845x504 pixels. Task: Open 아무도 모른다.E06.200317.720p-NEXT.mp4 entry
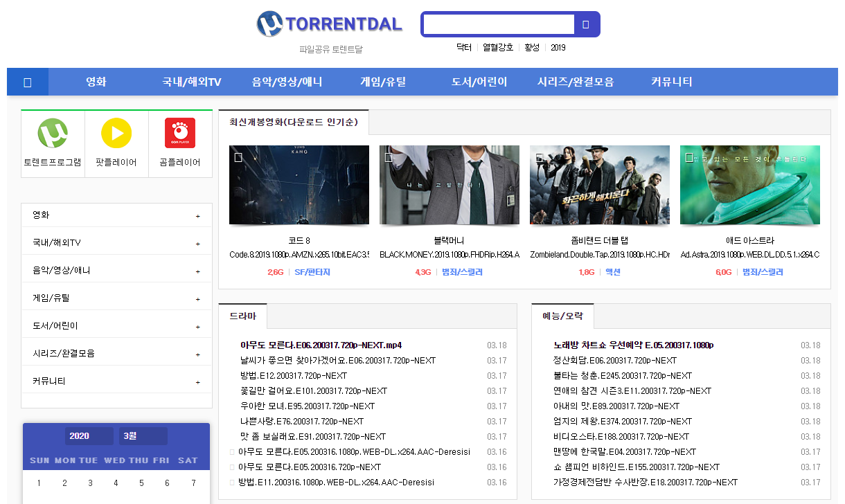click(x=321, y=345)
